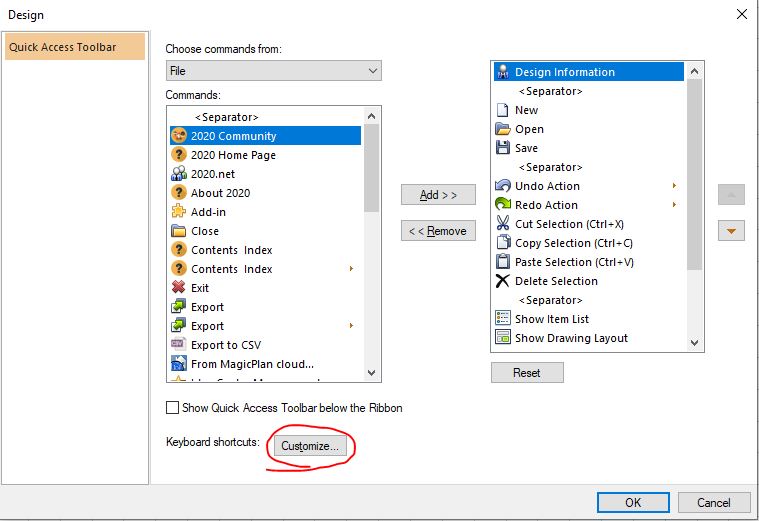The image size is (759, 521).
Task: Click the move down orange arrow button
Action: pos(732,231)
